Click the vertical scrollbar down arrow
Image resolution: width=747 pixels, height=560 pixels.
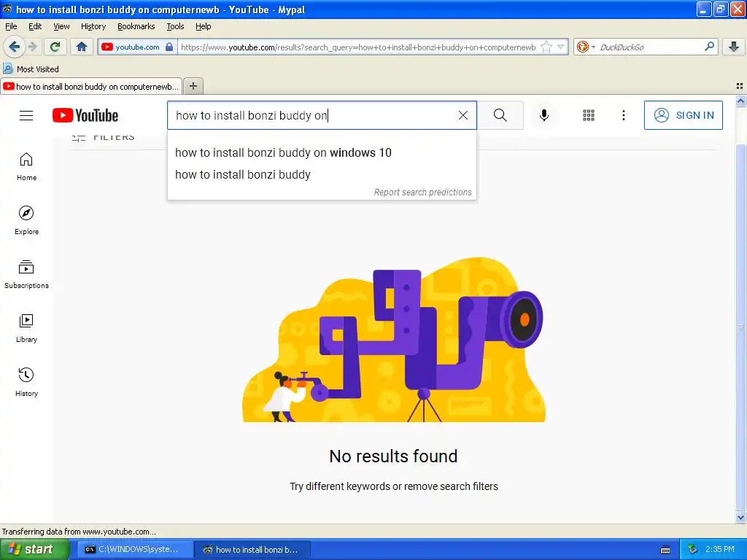[x=740, y=517]
